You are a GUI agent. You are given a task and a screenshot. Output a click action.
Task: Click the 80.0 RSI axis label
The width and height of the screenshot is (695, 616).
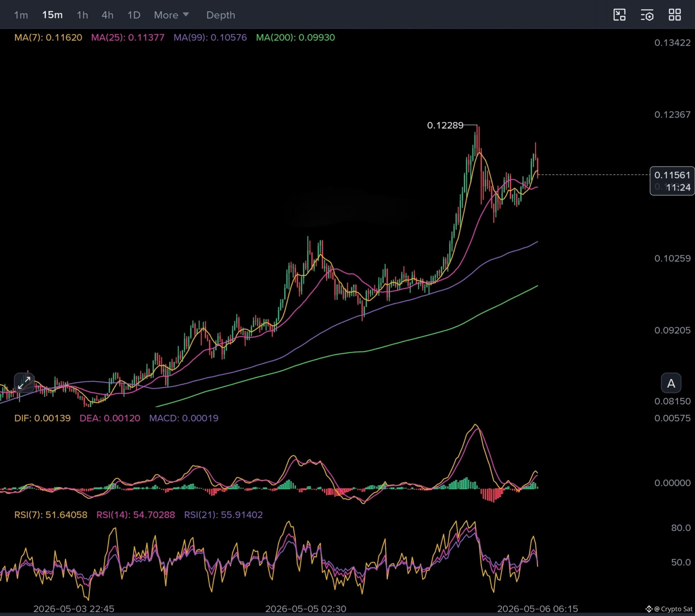(681, 528)
